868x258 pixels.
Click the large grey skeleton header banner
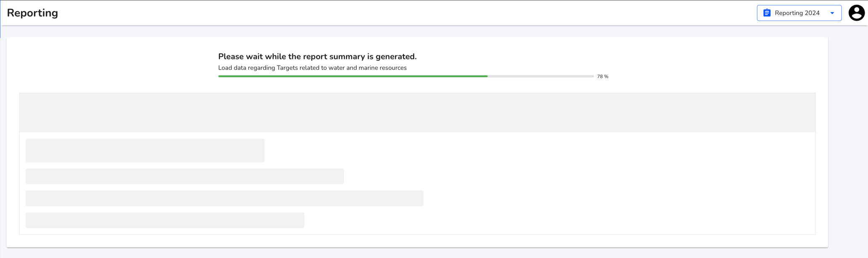point(417,113)
